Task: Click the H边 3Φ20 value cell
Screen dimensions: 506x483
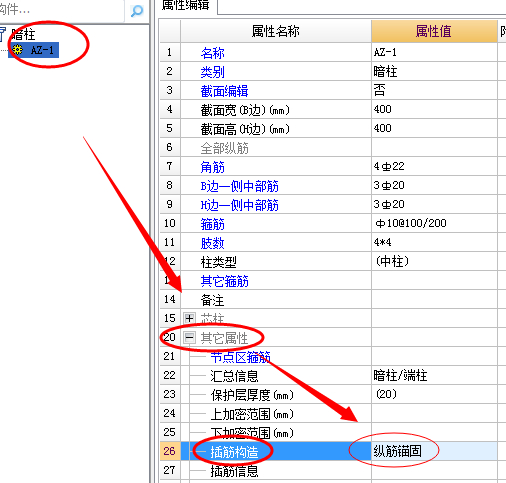Action: [x=434, y=204]
